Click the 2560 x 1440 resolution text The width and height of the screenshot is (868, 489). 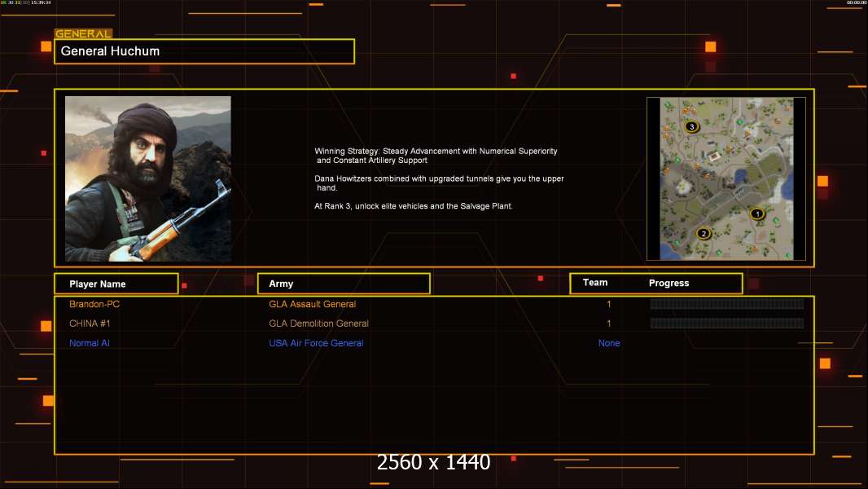click(433, 462)
